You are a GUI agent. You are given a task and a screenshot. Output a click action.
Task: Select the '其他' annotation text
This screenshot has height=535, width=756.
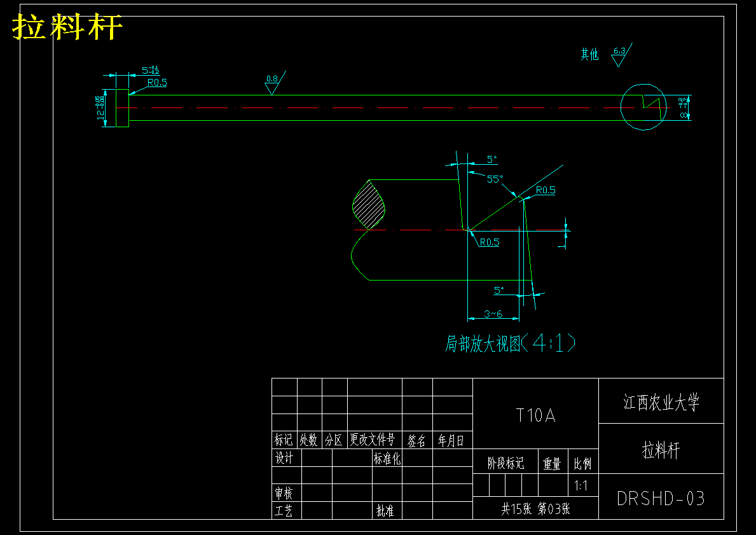pos(589,54)
